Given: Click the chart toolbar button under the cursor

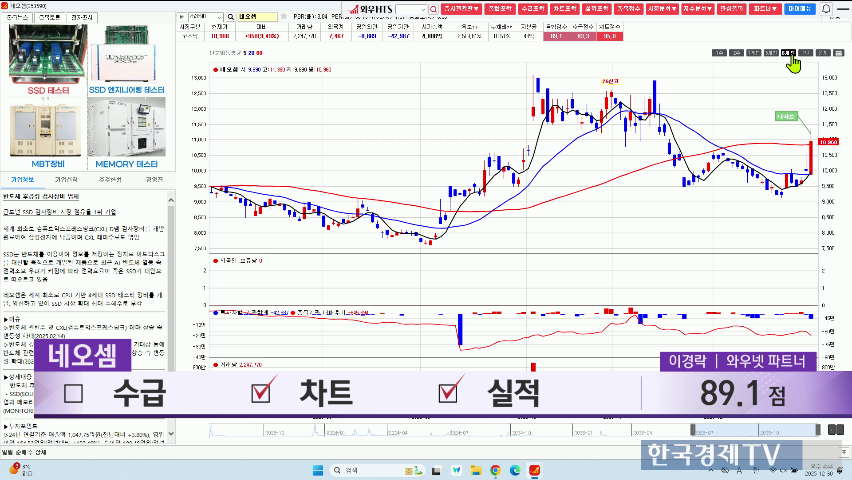Looking at the screenshot, I should pos(789,52).
